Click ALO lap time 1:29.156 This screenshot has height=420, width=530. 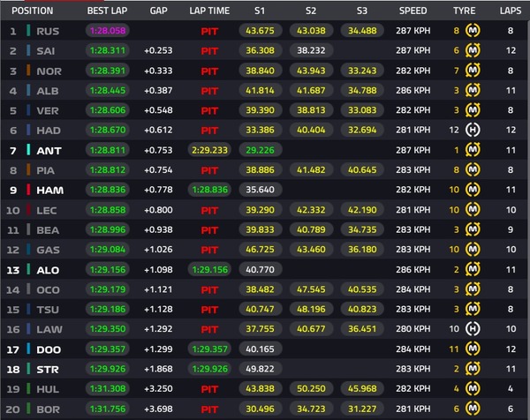[x=209, y=269]
